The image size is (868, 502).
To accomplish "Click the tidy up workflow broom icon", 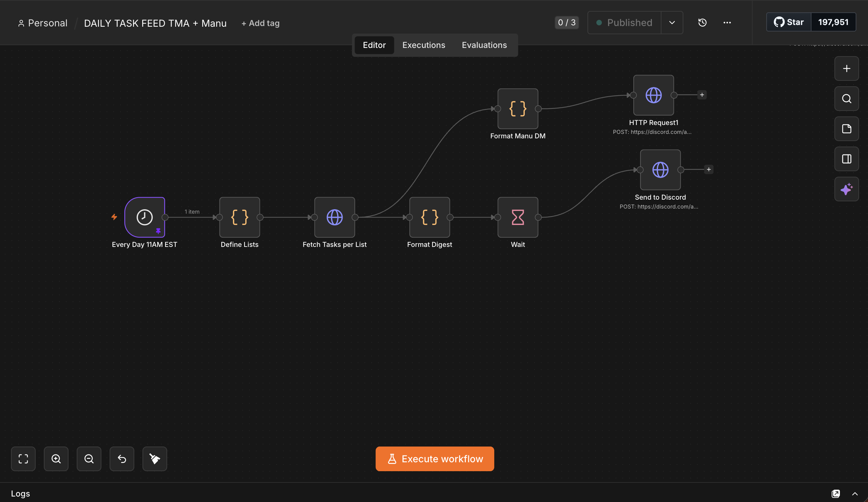I will pyautogui.click(x=154, y=459).
